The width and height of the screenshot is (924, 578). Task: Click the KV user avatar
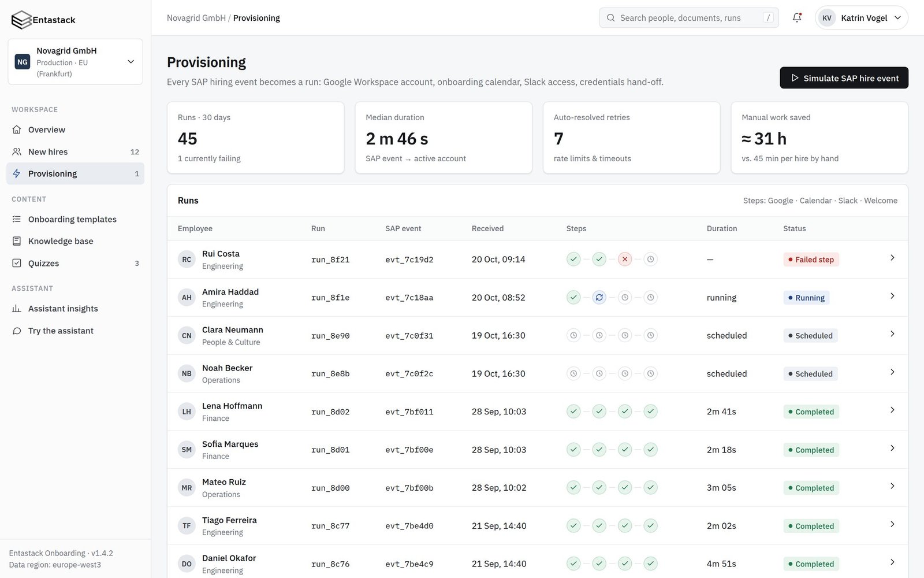[827, 18]
